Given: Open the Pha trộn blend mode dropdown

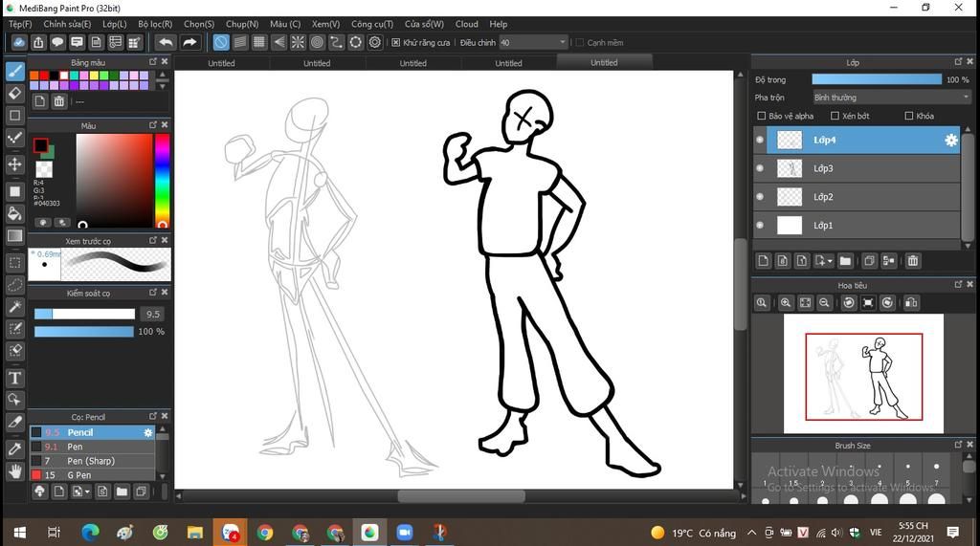Looking at the screenshot, I should [x=892, y=98].
